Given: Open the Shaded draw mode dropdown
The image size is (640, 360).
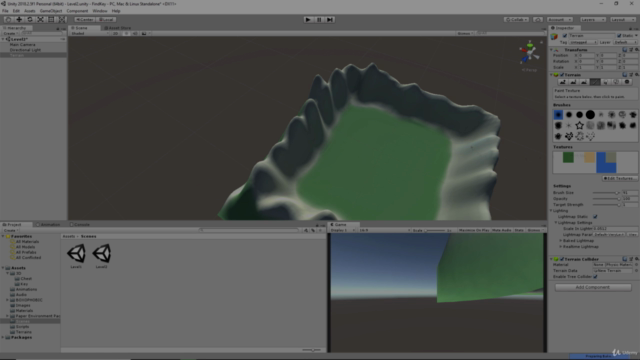Looking at the screenshot, I should tap(90, 33).
